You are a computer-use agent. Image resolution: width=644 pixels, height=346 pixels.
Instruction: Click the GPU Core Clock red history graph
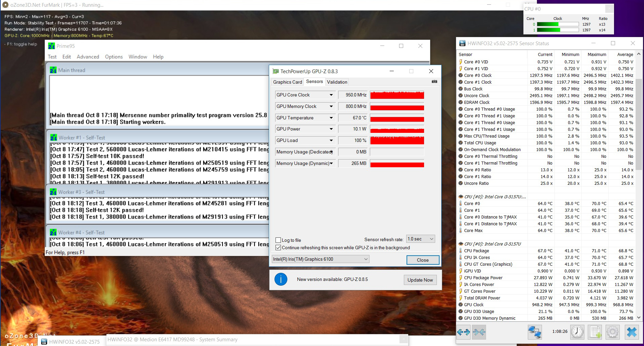[x=397, y=95]
